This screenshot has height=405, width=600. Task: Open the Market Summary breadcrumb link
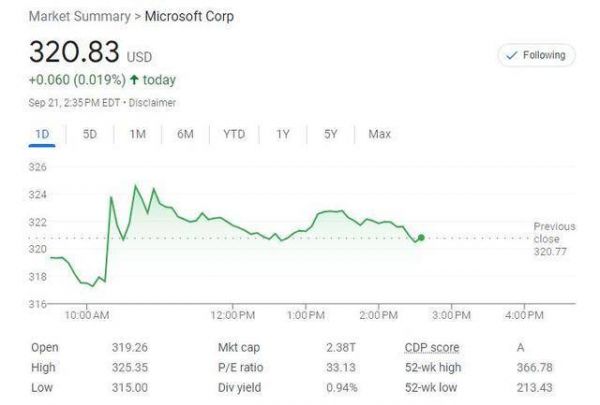83,17
